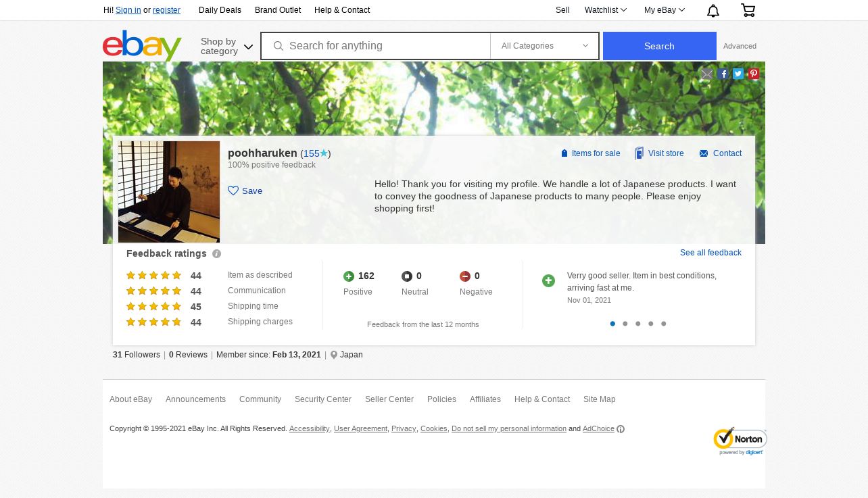This screenshot has height=498, width=868.
Task: Click the Norton secured badge
Action: (740, 441)
